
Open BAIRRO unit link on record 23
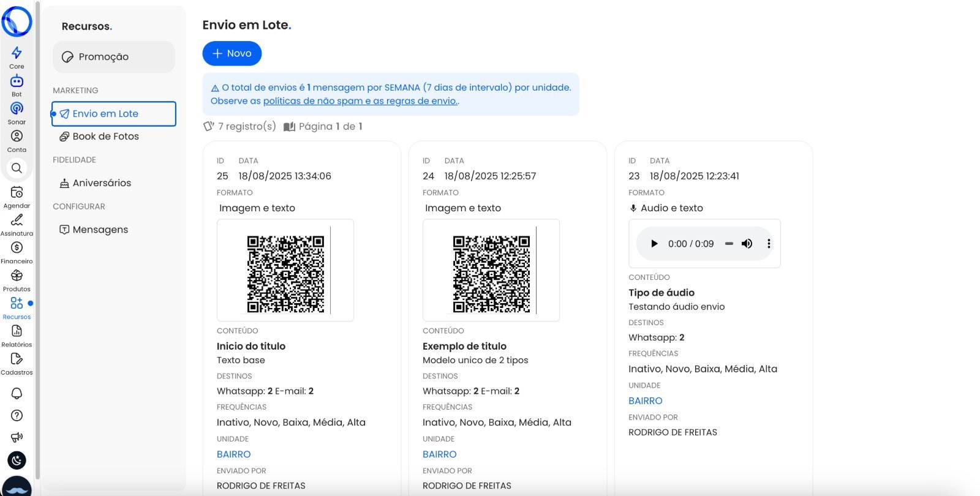coord(646,401)
